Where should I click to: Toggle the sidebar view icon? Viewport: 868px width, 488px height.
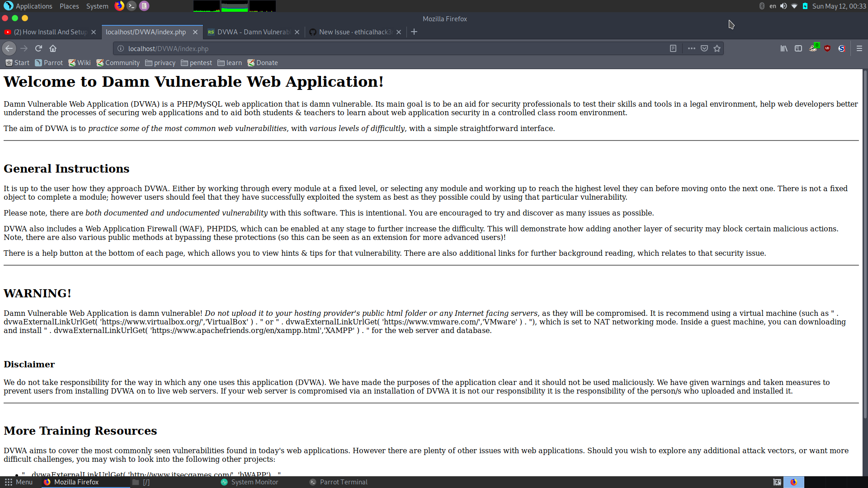pos(798,48)
